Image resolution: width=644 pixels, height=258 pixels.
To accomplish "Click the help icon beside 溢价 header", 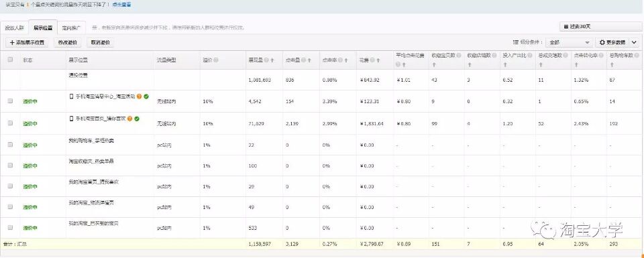I will 216,60.
